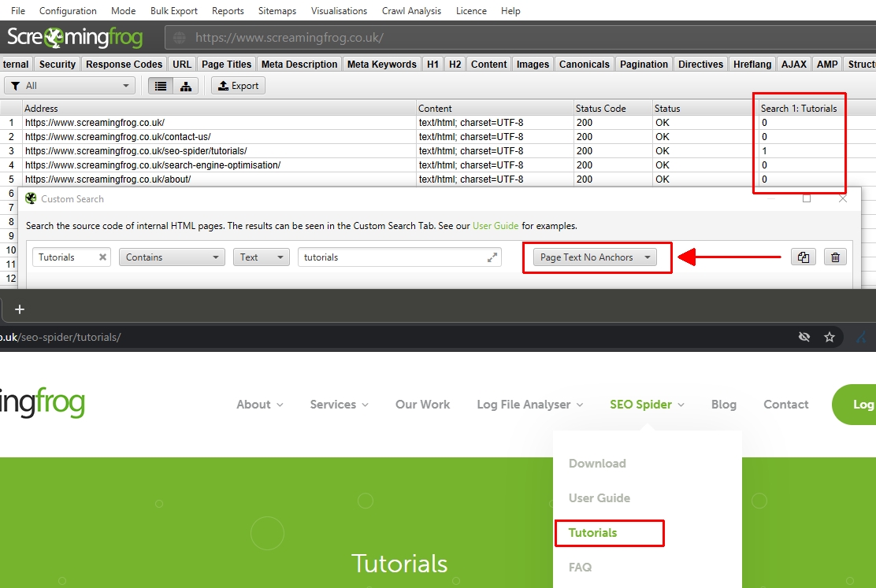Screen dimensions: 876x588
Task: Switch to the Content tab
Action: click(489, 65)
